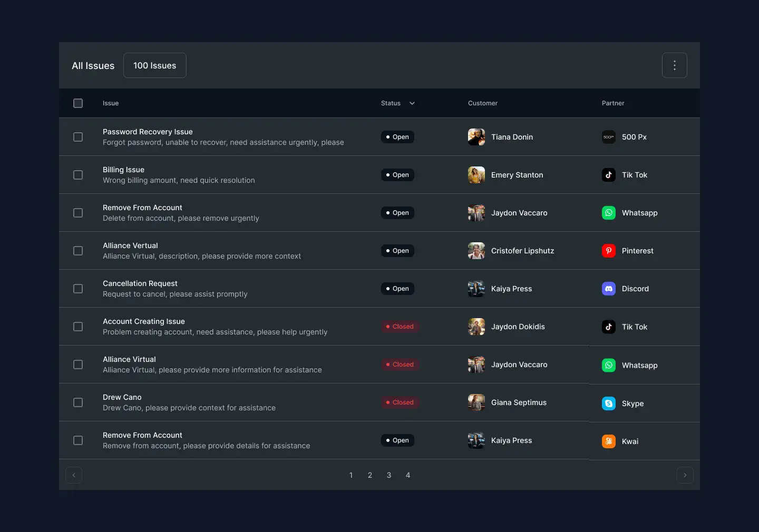Click Kaiya Press avatar in Cancellation Request row

[x=476, y=289]
